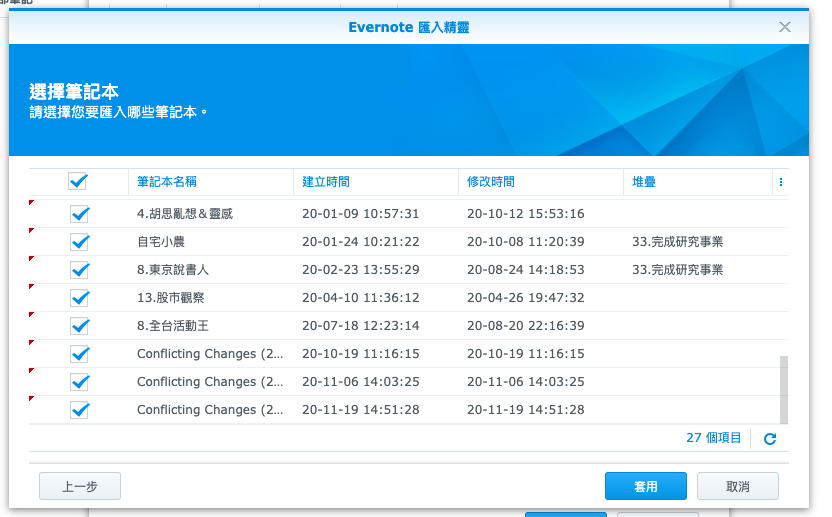Click modified time 20-10-08 11:20:39
Image resolution: width=832 pixels, height=517 pixels.
[526, 242]
